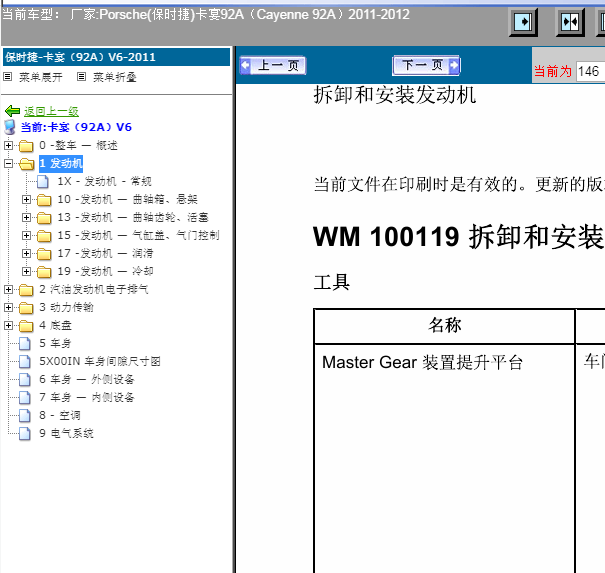Click folder icon of 13 -发动机 曲轴齿轮
605x573 pixels.
point(44,218)
